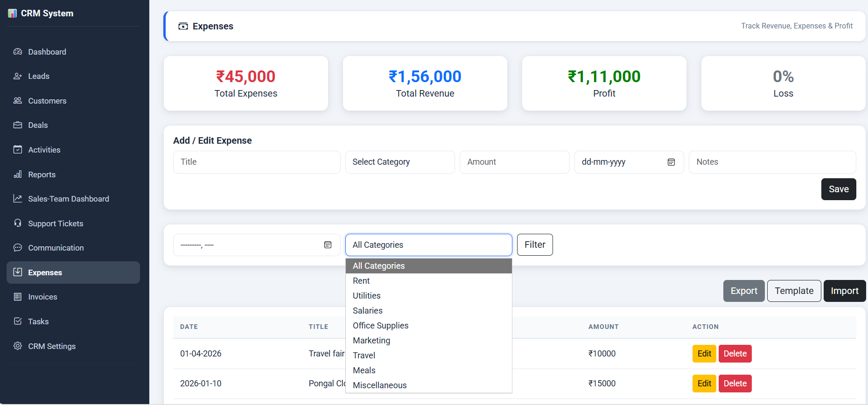Image resolution: width=868 pixels, height=405 pixels.
Task: Click the Sales-Team Dashboard graph icon
Action: (18, 199)
